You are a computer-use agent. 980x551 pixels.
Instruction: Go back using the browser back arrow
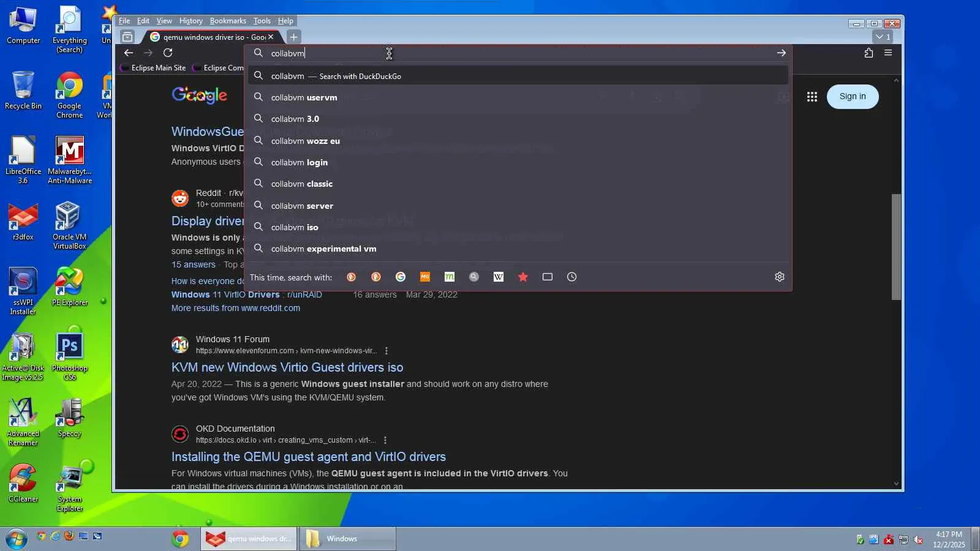pos(129,53)
